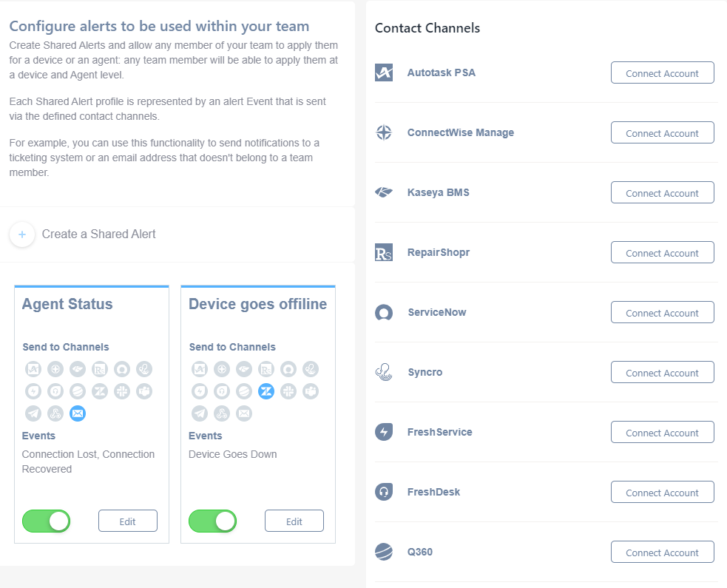
Task: Click the Kaseya BMS logo in Contact Channels
Action: 384,192
